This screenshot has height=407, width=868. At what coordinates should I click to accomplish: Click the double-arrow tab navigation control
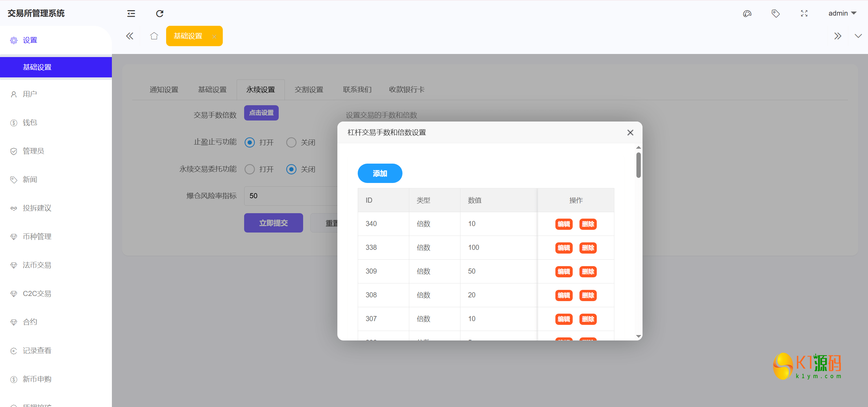(x=838, y=36)
